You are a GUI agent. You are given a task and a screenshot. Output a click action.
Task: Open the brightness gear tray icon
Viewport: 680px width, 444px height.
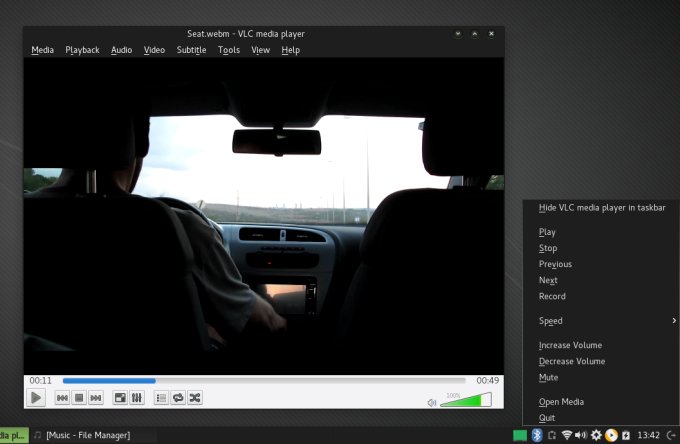coord(596,435)
